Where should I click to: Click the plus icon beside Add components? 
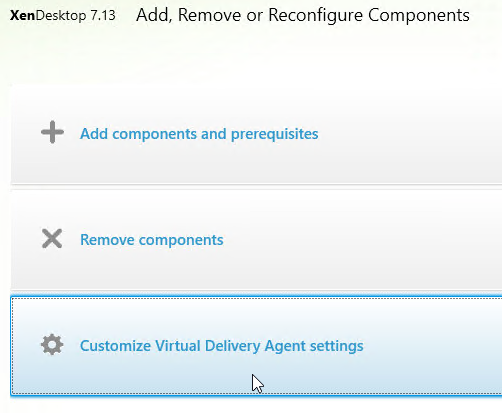tap(52, 132)
